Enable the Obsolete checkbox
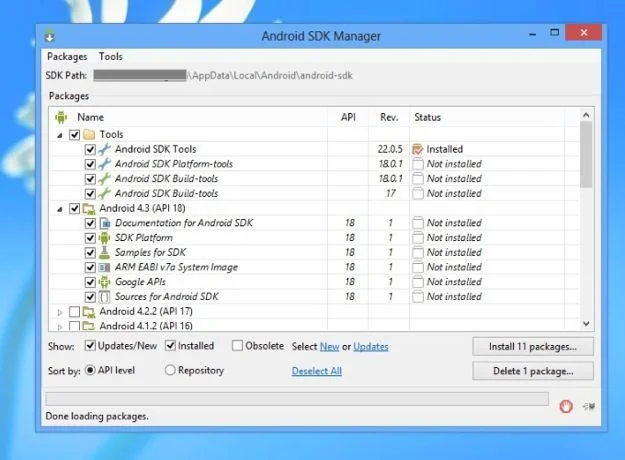 tap(237, 346)
